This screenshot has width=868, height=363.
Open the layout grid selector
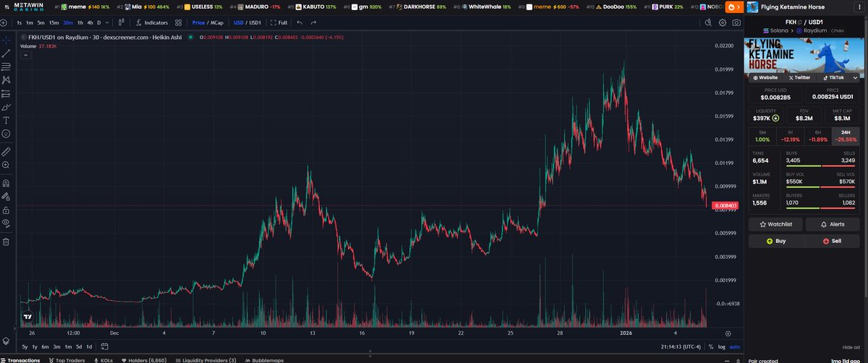click(x=178, y=22)
